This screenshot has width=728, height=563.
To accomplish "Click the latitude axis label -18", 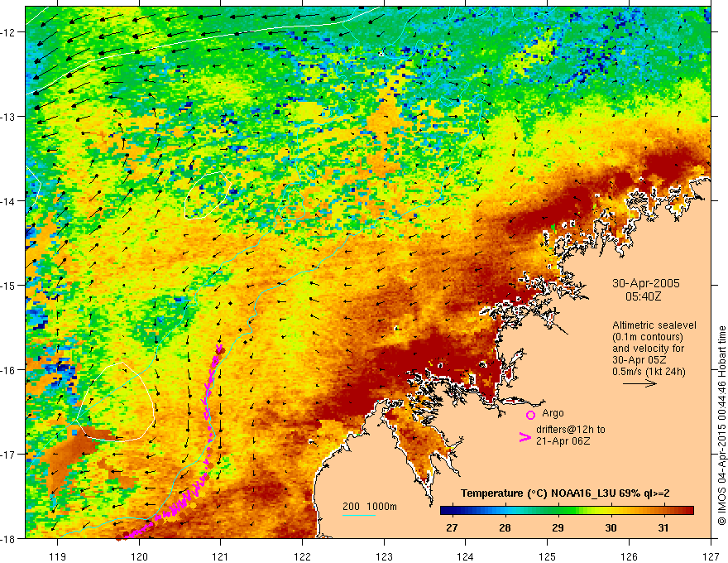I will [x=7, y=539].
